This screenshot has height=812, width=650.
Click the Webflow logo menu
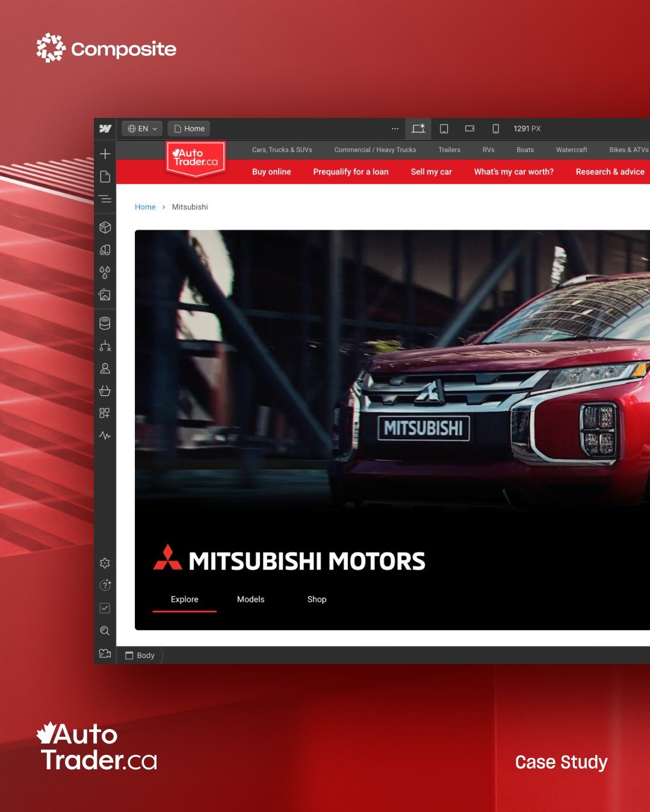click(105, 129)
